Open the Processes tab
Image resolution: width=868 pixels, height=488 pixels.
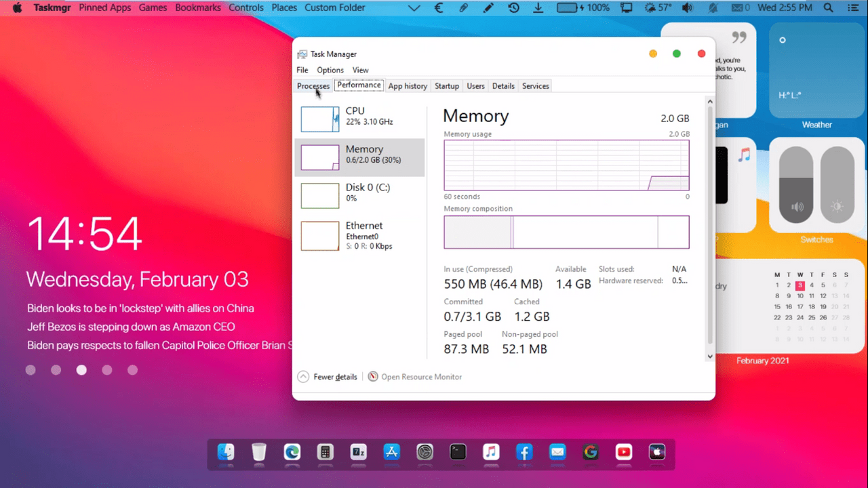313,86
